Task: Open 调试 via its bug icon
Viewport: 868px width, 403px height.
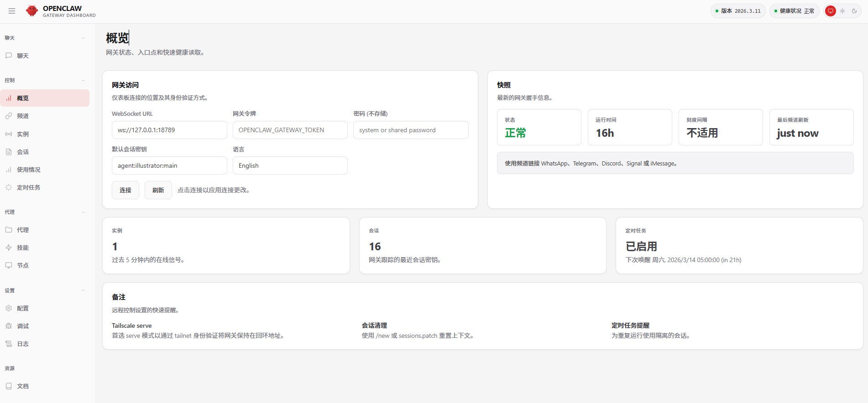Action: (9, 326)
